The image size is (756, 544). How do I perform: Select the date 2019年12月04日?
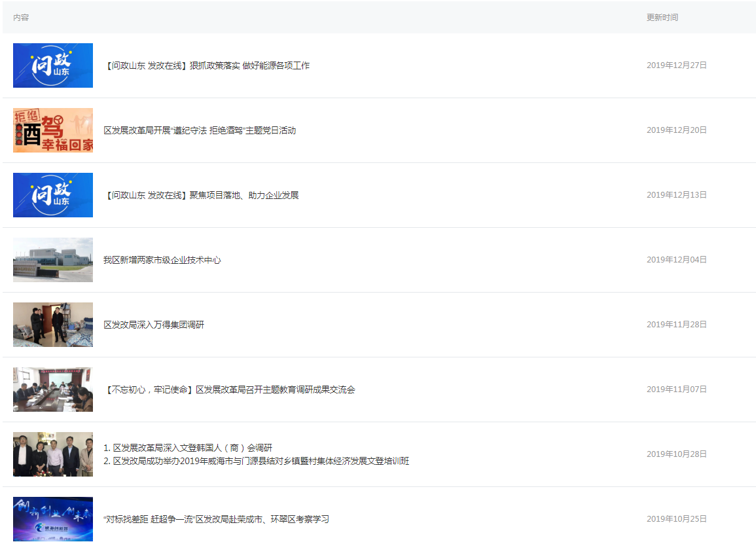click(676, 260)
